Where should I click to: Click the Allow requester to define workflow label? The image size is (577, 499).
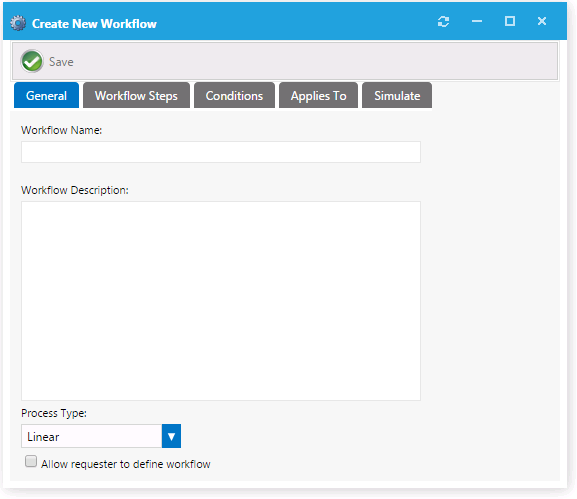click(125, 464)
